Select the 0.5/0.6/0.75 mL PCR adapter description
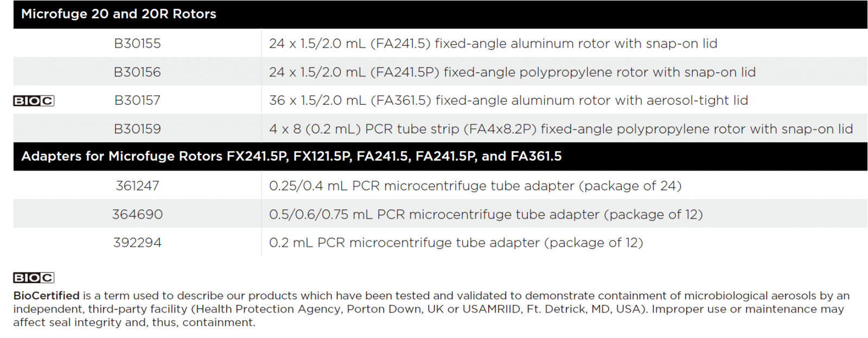Image resolution: width=868 pixels, height=338 pixels. [x=486, y=214]
